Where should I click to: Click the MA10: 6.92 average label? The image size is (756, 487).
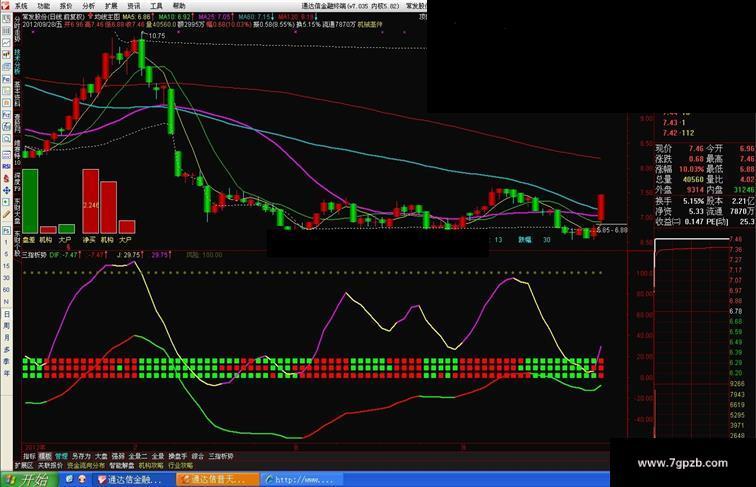177,17
